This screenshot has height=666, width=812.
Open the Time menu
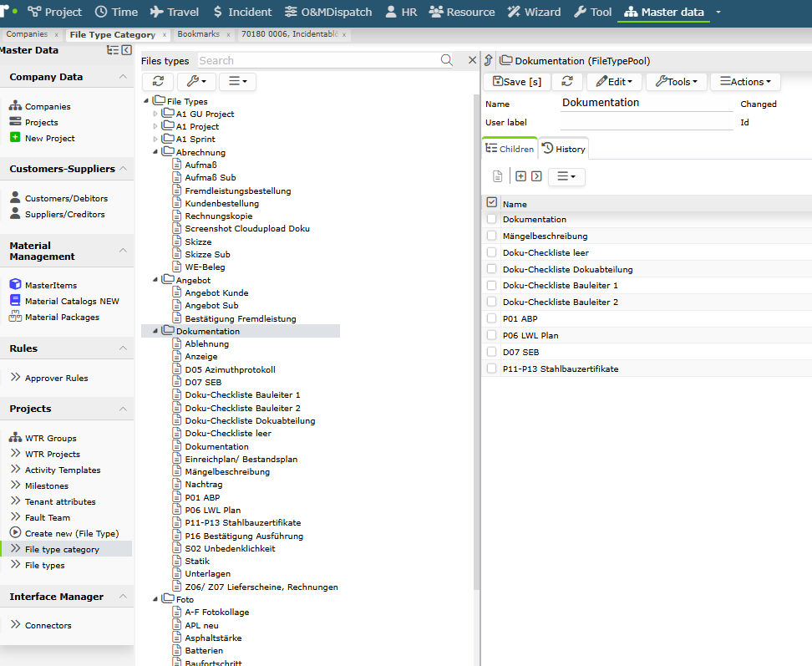[116, 12]
